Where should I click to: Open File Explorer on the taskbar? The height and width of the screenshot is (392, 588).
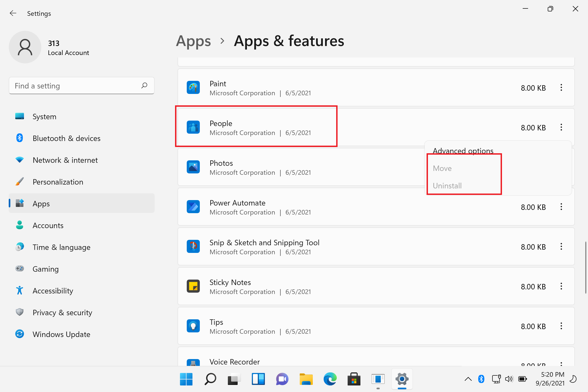coord(306,379)
